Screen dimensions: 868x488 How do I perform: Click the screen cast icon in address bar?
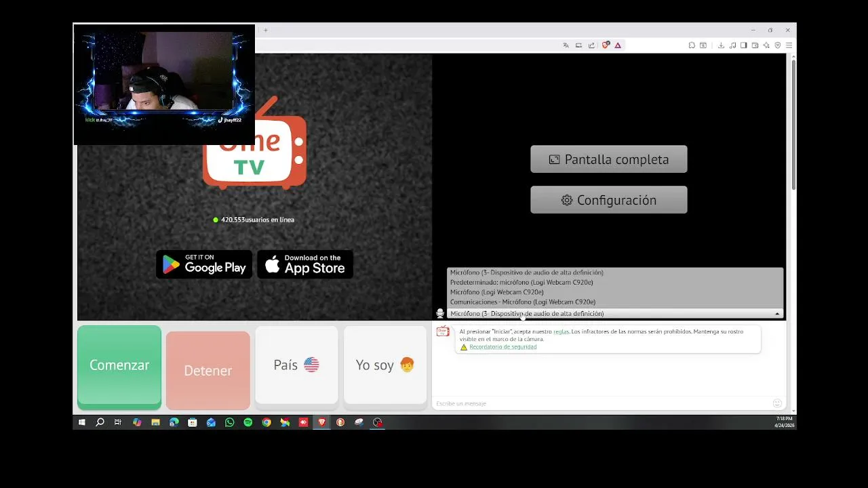coord(578,45)
